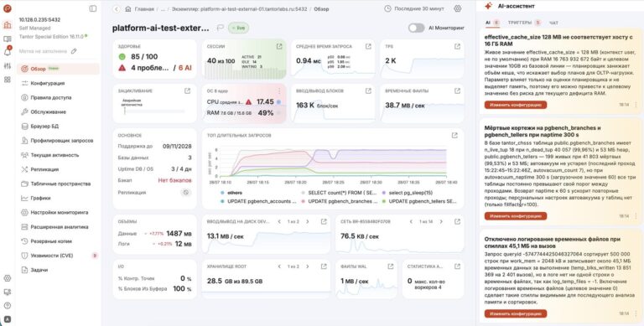Expand the Среднее время запроса card

pyautogui.click(x=368, y=46)
